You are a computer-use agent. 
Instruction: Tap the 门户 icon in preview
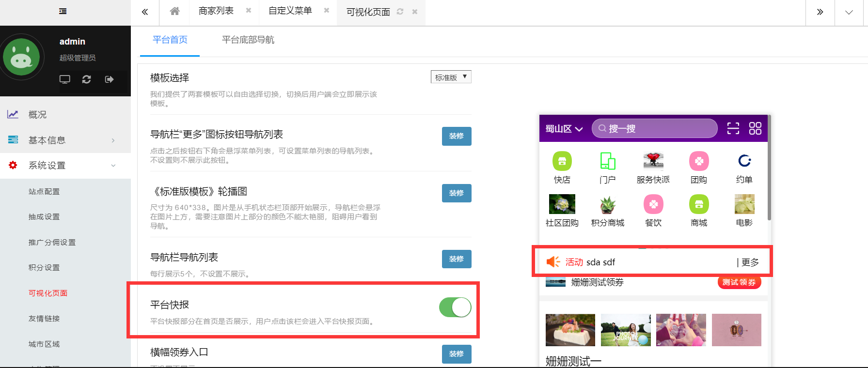tap(608, 161)
